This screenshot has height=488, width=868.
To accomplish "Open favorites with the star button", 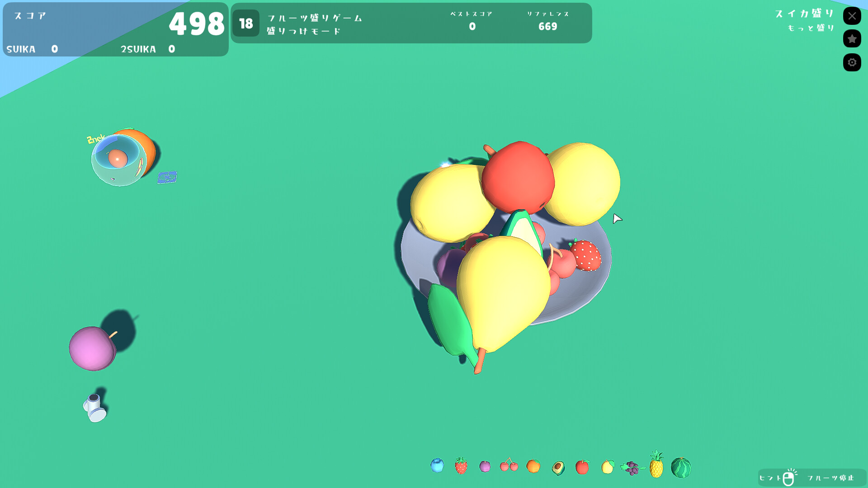I will [x=852, y=39].
